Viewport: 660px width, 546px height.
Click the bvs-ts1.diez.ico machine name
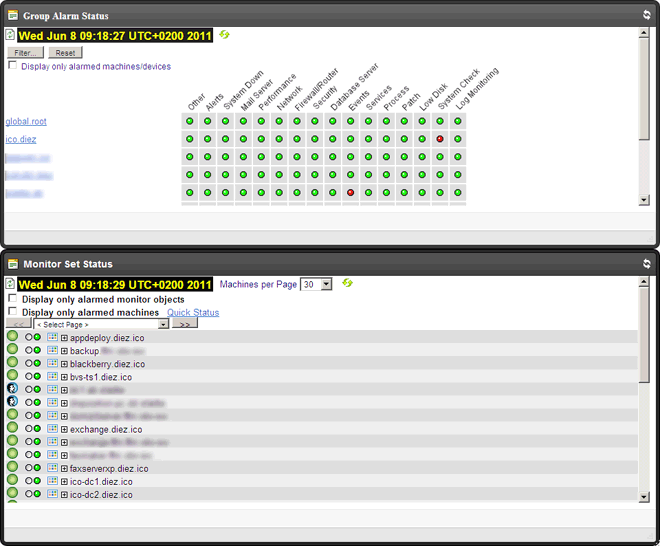click(x=101, y=377)
